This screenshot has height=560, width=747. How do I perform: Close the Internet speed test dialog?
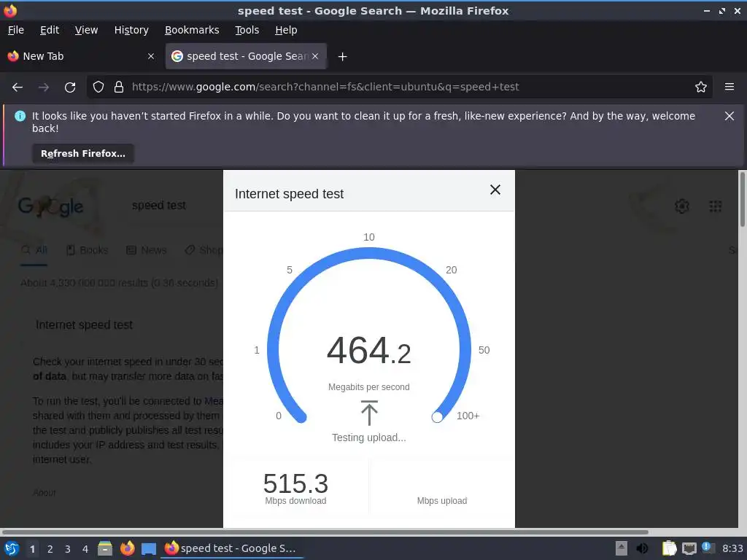[x=495, y=190]
